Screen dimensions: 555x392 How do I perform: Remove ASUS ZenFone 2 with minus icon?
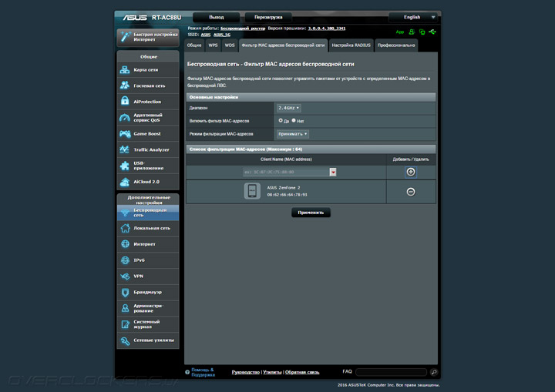pyautogui.click(x=411, y=192)
